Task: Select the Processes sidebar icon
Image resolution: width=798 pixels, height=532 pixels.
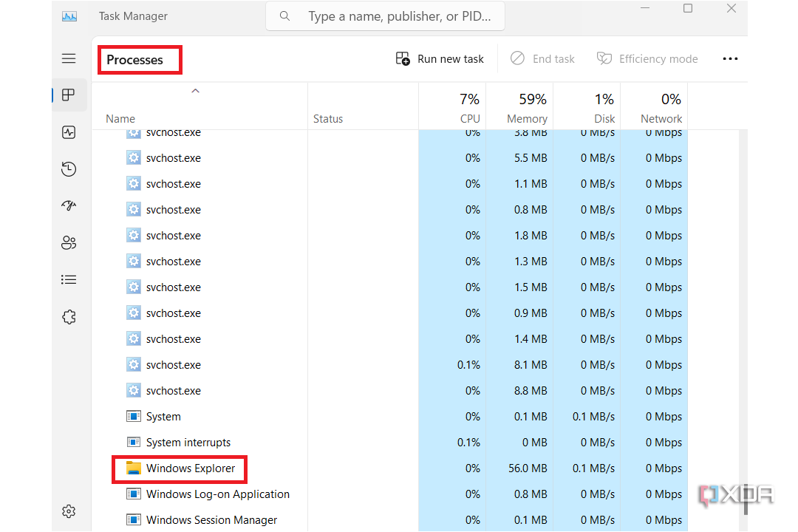Action: (69, 95)
